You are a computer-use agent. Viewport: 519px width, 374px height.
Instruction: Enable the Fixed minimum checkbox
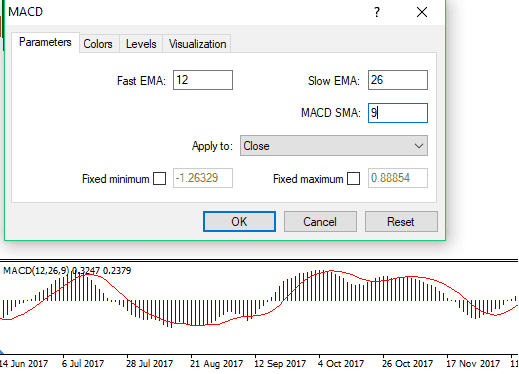pyautogui.click(x=159, y=178)
